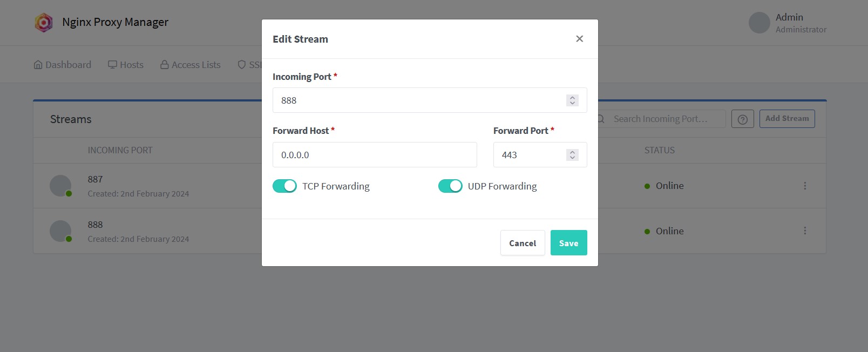This screenshot has width=868, height=352.
Task: Save the stream changes
Action: 569,243
